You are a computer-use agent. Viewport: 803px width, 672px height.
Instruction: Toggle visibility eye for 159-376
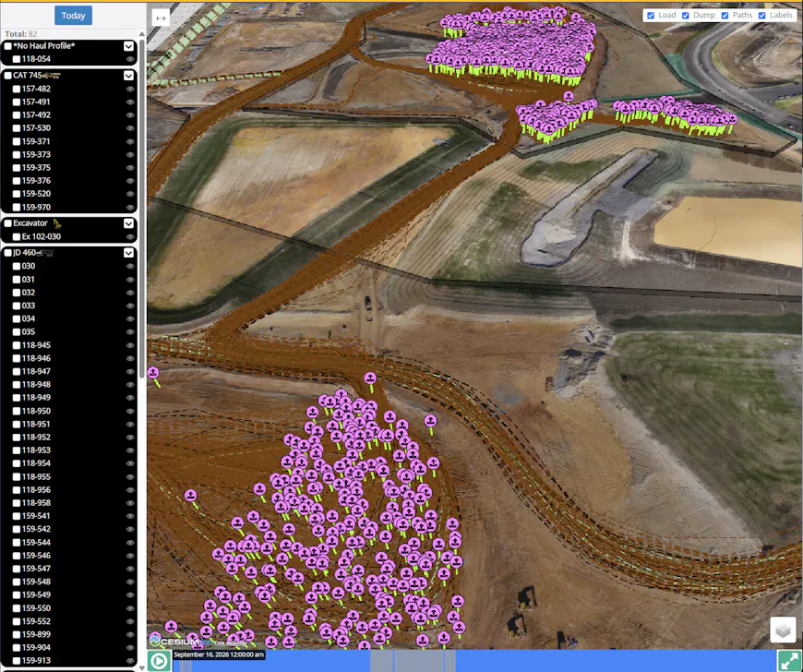point(130,181)
